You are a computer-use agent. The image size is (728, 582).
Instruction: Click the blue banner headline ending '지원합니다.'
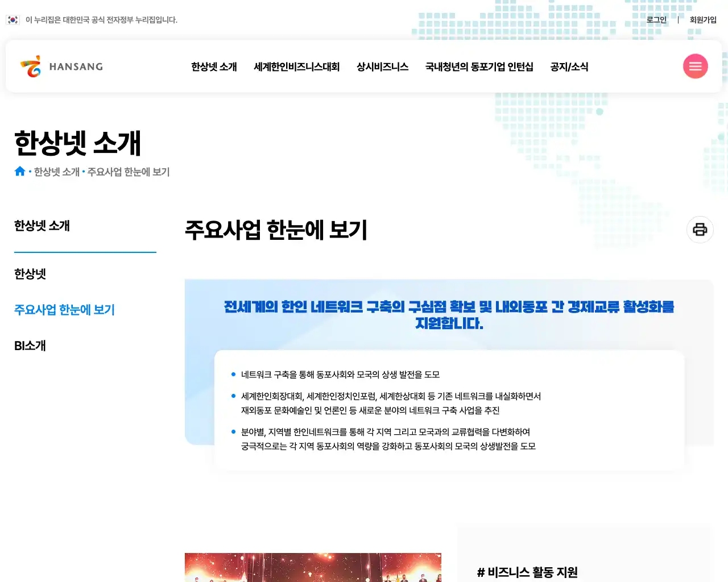[449, 315]
